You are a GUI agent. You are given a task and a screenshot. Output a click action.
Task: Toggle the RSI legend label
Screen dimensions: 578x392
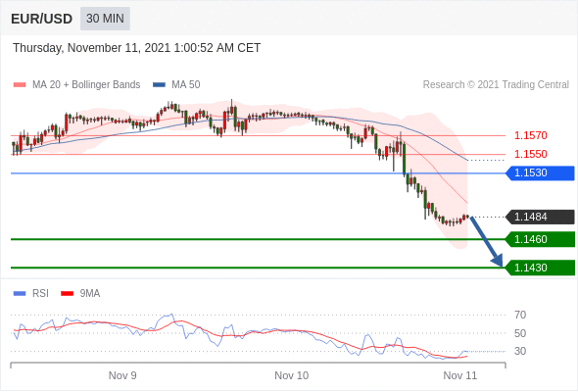[40, 294]
